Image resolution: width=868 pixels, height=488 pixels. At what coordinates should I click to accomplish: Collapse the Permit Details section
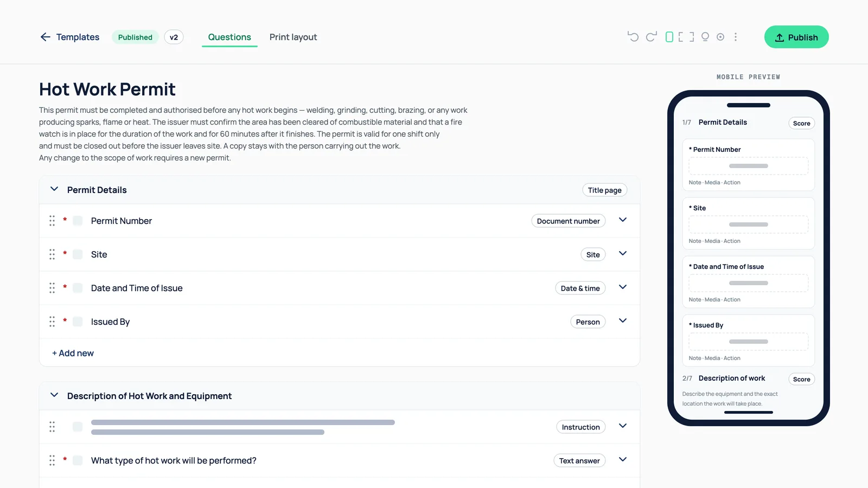(x=54, y=189)
